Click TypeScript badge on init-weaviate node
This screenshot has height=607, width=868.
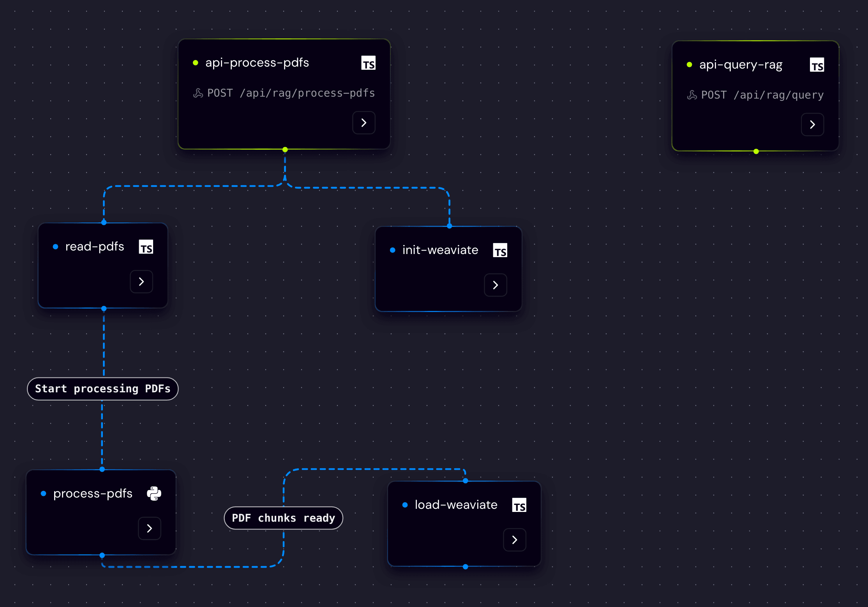point(500,251)
